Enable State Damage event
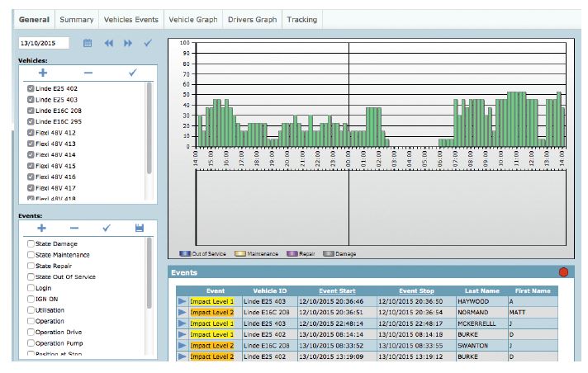Viewport: 588px width, 373px height. pos(31,243)
